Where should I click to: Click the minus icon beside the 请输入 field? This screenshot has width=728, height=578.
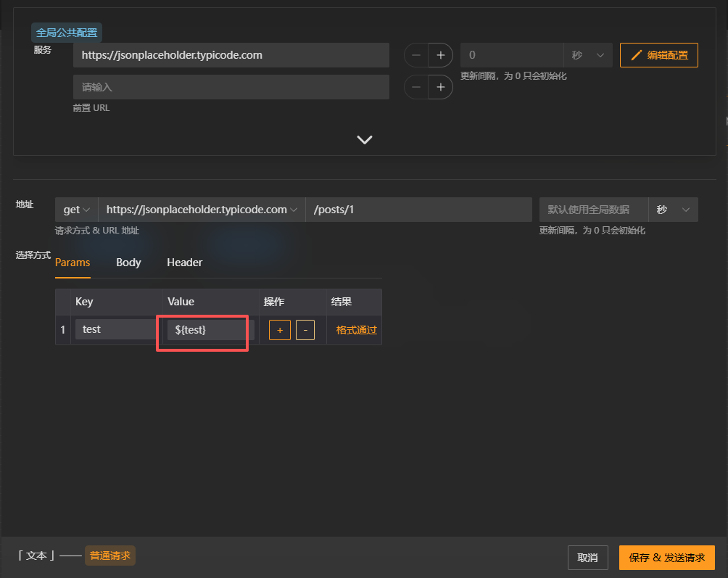pyautogui.click(x=416, y=87)
